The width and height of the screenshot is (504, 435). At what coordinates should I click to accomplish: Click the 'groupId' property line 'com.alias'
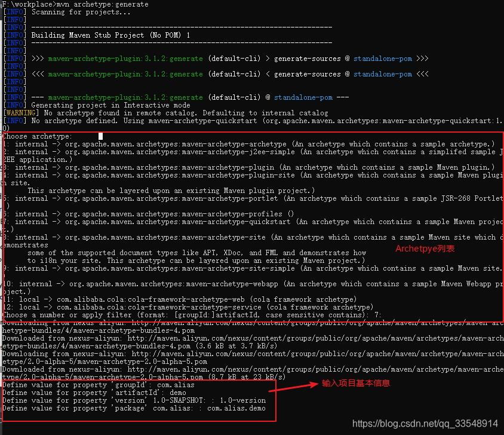pyautogui.click(x=99, y=385)
